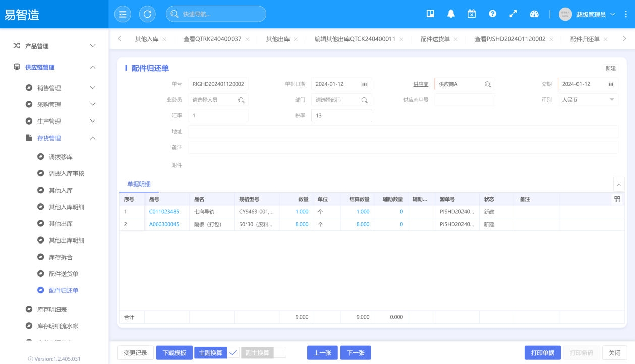Open notifications via the bell icon
Viewport: 635px width, 364px height.
[x=451, y=14]
